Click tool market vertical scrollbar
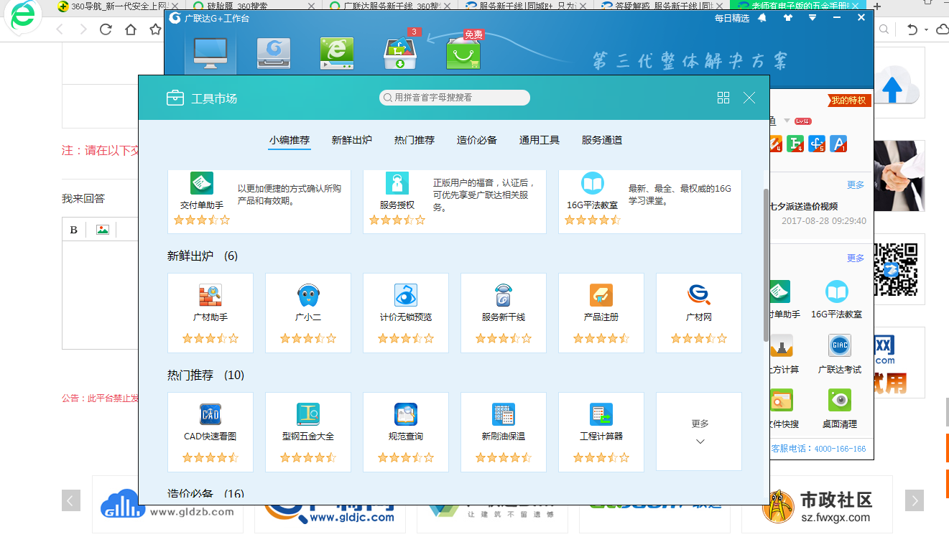 766,265
